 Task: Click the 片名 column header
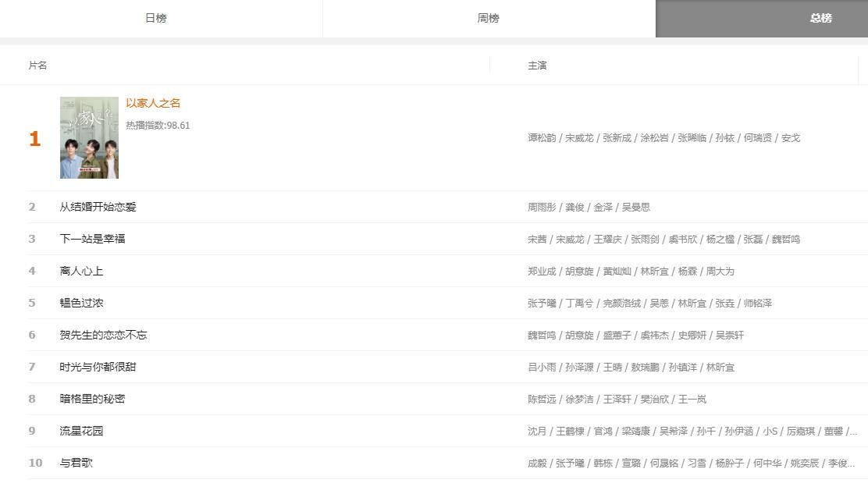coord(37,66)
